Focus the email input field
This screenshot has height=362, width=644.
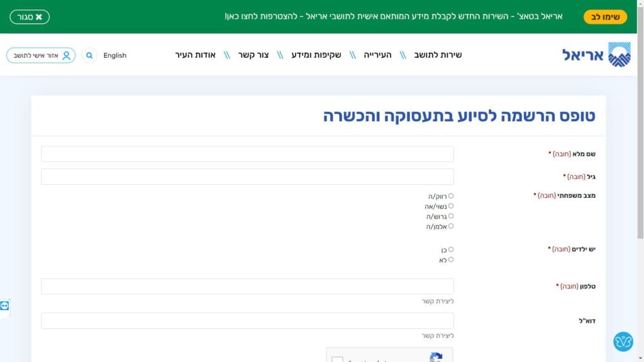[x=247, y=321]
